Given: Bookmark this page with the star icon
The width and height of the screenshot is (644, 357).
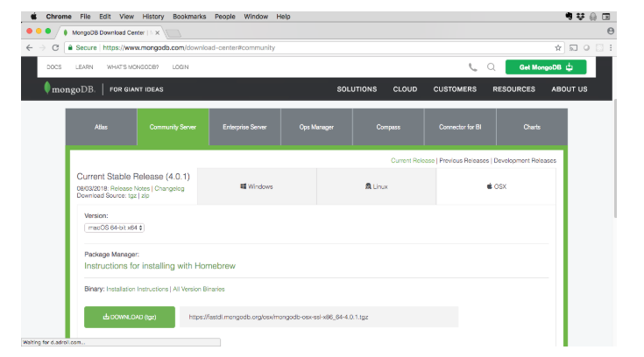Looking at the screenshot, I should point(558,47).
